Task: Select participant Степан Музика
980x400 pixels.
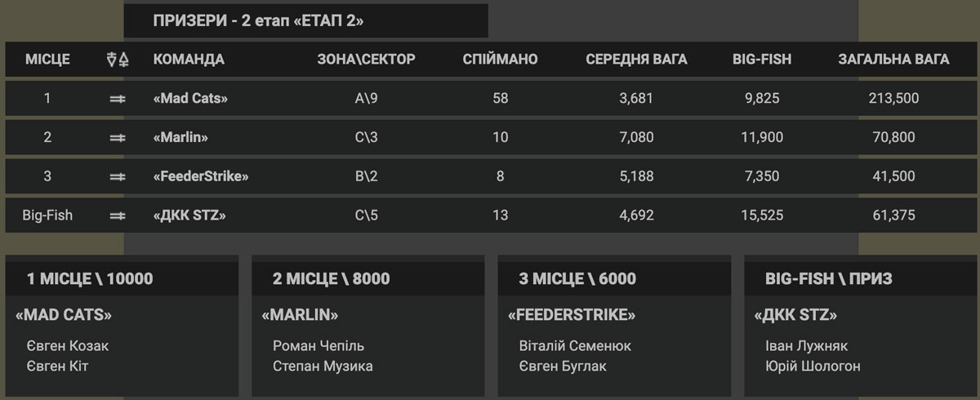Action: pyautogui.click(x=323, y=367)
